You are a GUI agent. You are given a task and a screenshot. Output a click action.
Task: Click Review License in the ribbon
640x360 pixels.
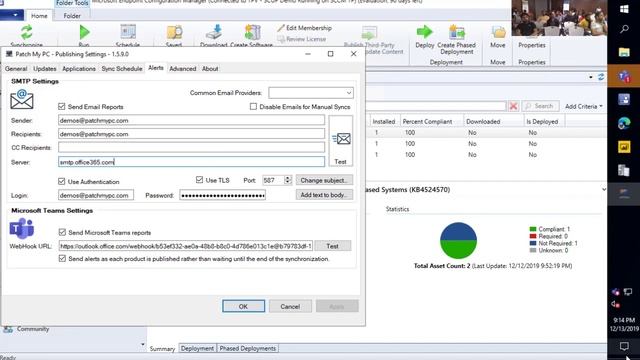coord(302,39)
